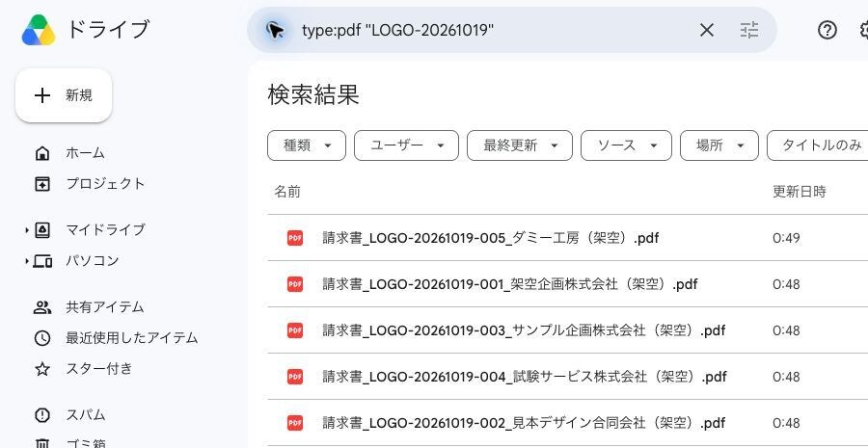The height and width of the screenshot is (448, 868).
Task: Open advanced search options sliders icon
Action: pos(749,30)
